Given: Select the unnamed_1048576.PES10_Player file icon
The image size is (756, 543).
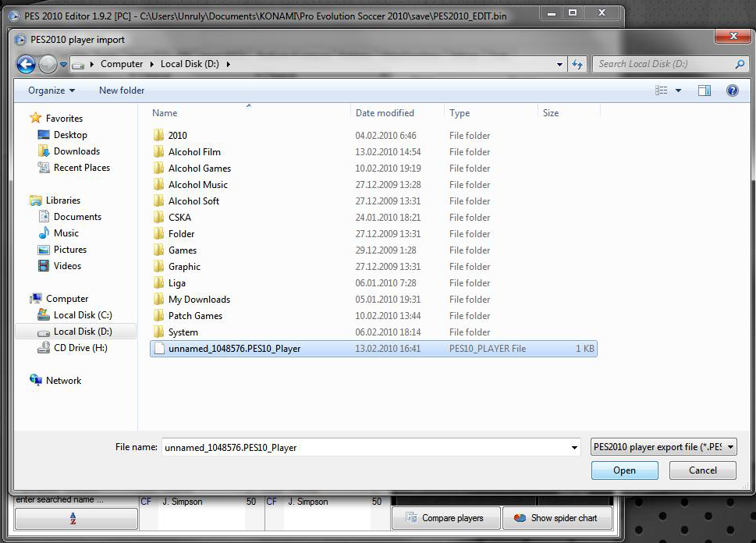Looking at the screenshot, I should point(159,348).
